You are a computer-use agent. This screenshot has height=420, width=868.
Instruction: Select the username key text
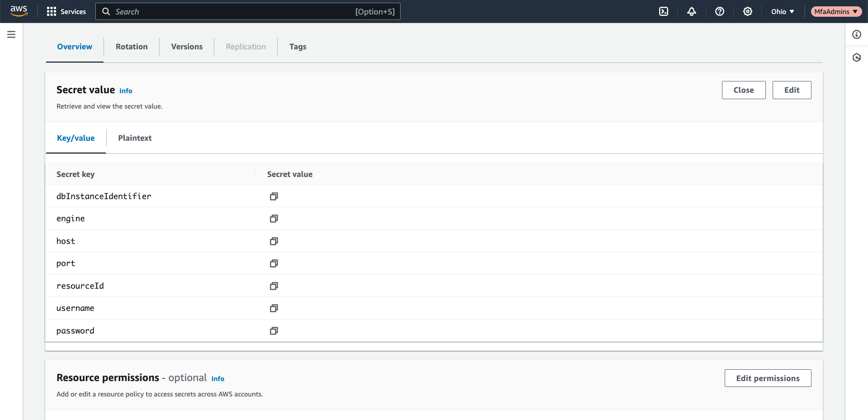point(75,308)
